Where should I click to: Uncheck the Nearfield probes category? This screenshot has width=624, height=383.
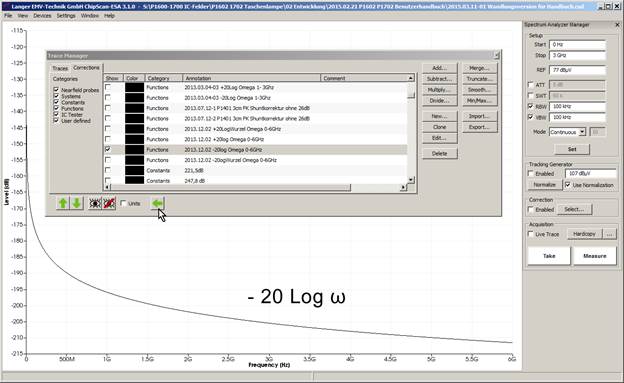pyautogui.click(x=56, y=90)
